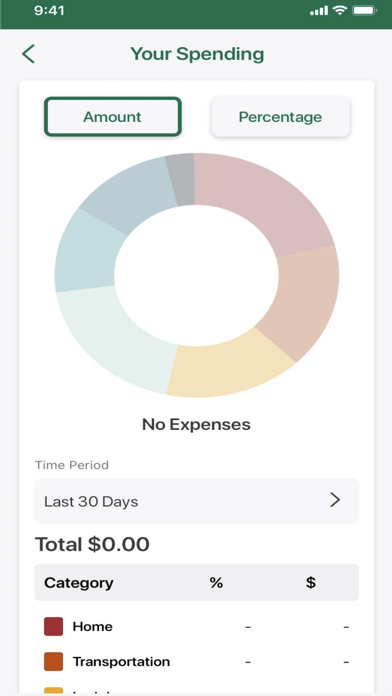Switch to Percentage view
This screenshot has height=696, width=392.
click(x=281, y=117)
